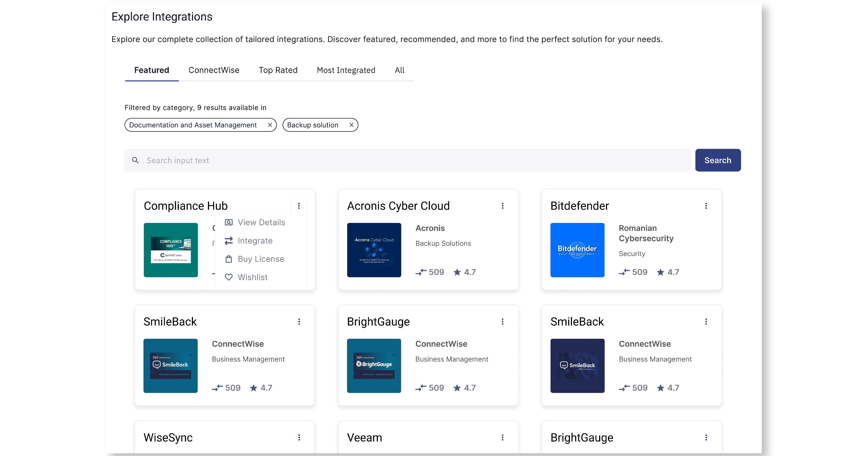Viewport: 868px width, 456px height.
Task: Open the Compliance Hub three-dot menu
Action: (x=299, y=206)
